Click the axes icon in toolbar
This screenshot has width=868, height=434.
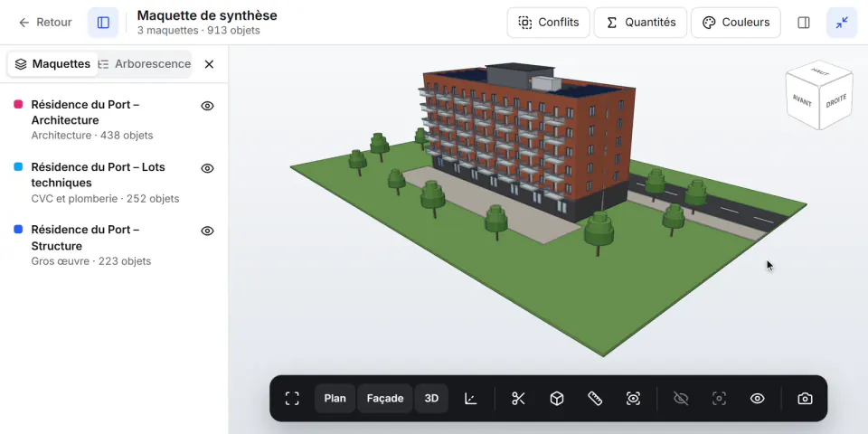pos(470,399)
